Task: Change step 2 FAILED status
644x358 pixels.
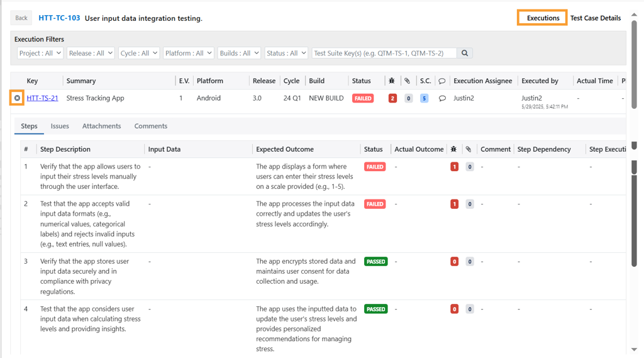Action: 375,204
